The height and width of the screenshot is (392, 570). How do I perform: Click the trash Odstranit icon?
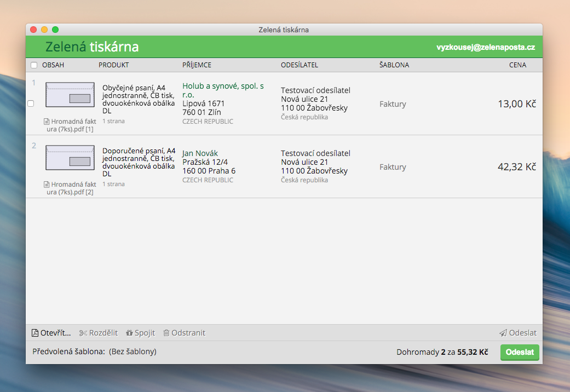coord(166,333)
